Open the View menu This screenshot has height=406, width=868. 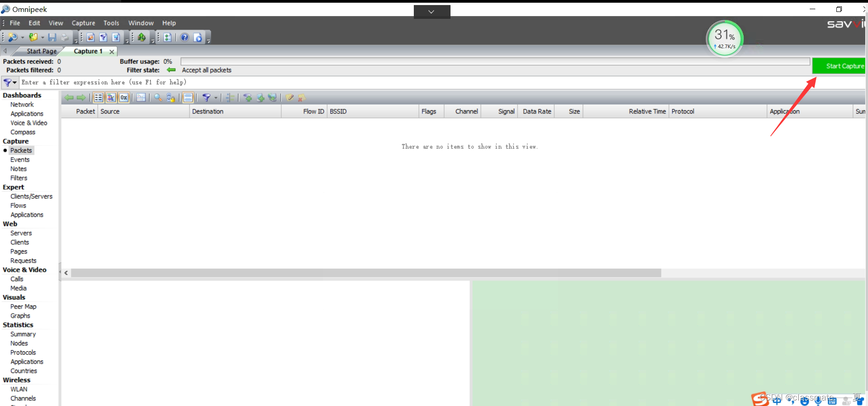click(x=56, y=23)
